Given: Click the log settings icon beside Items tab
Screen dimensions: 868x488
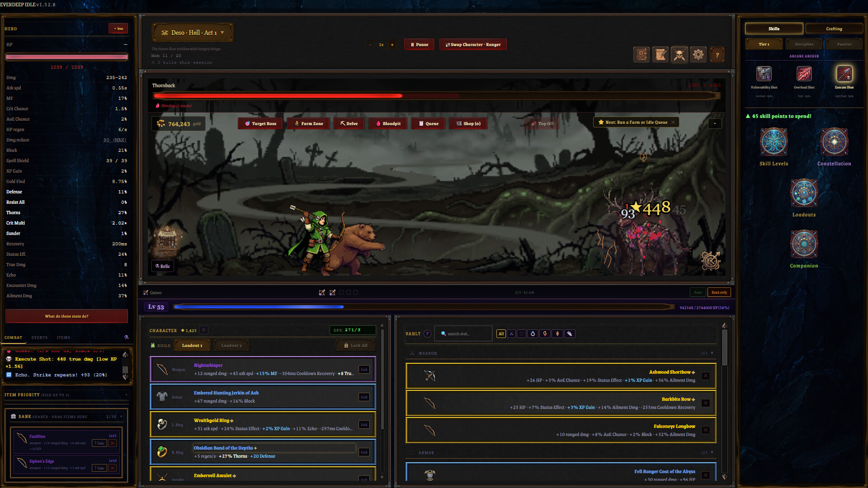Looking at the screenshot, I should point(126,338).
